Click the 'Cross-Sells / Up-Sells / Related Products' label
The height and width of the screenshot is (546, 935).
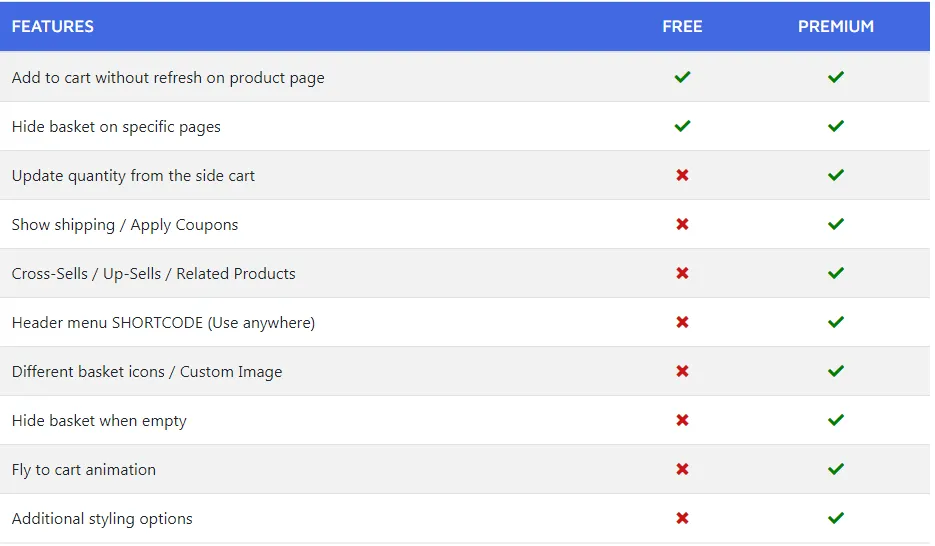click(154, 274)
